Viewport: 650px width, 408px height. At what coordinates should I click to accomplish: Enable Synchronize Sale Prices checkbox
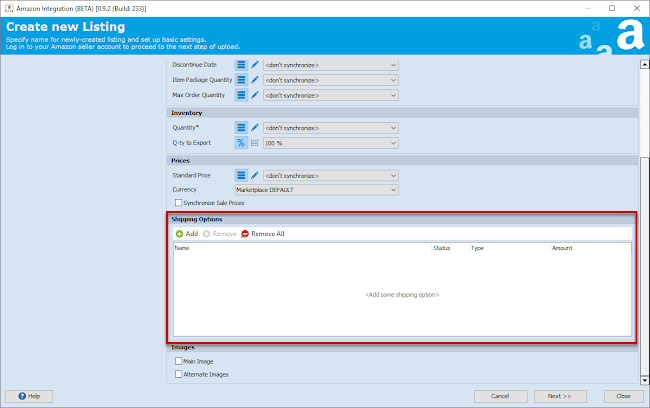pos(179,203)
